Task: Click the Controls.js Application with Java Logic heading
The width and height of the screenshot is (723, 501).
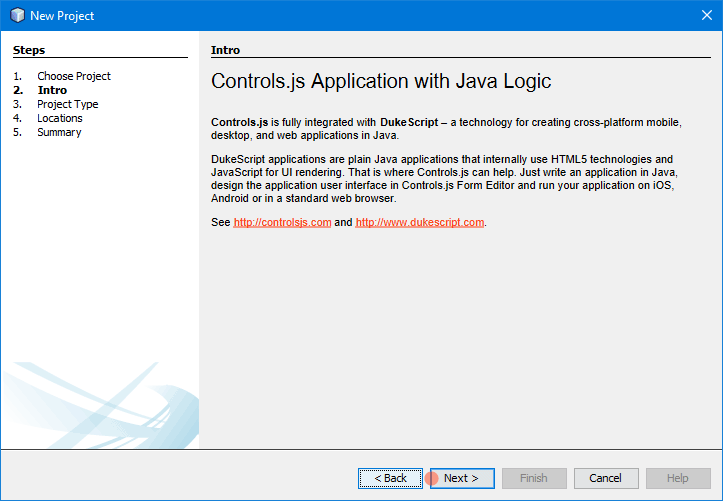Action: point(381,81)
